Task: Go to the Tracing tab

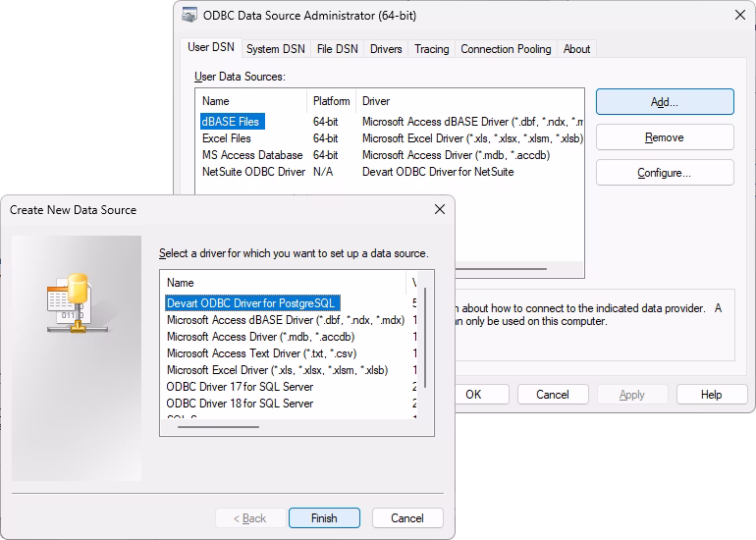Action: pyautogui.click(x=432, y=49)
